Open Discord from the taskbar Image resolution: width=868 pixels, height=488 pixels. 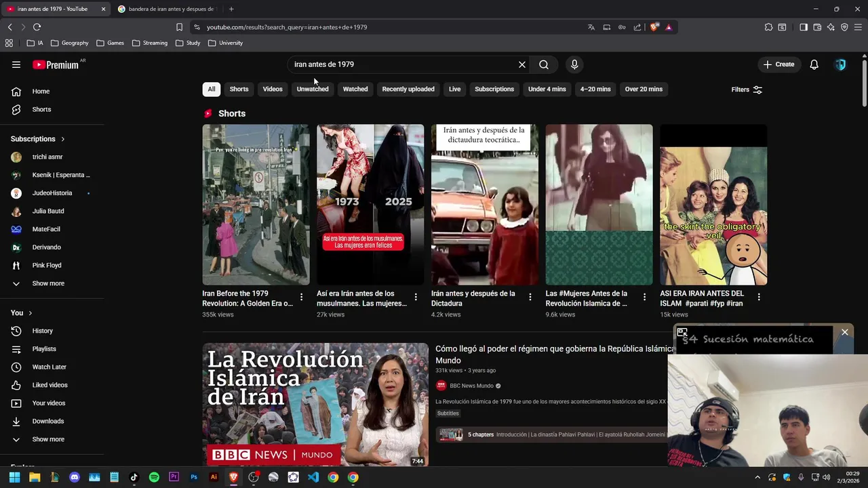[75, 477]
